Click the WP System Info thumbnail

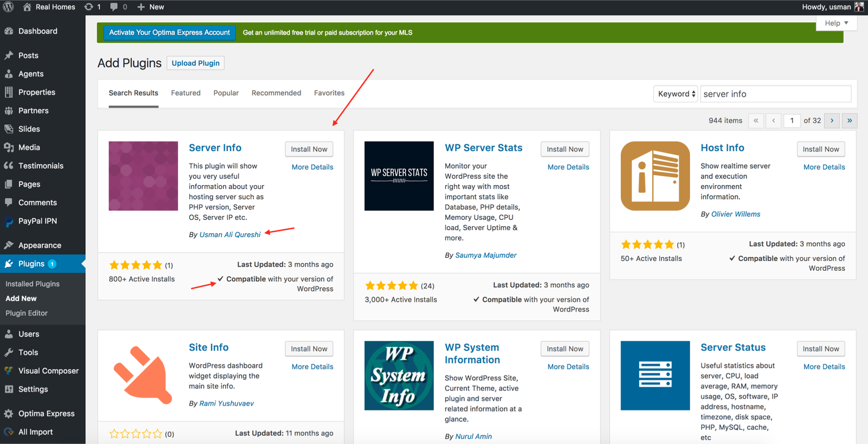pyautogui.click(x=399, y=376)
